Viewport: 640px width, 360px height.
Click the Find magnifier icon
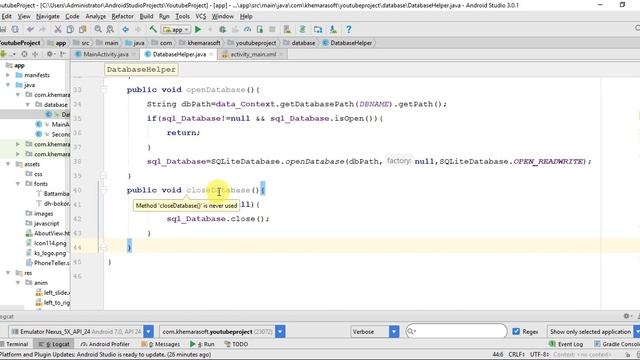point(98,29)
